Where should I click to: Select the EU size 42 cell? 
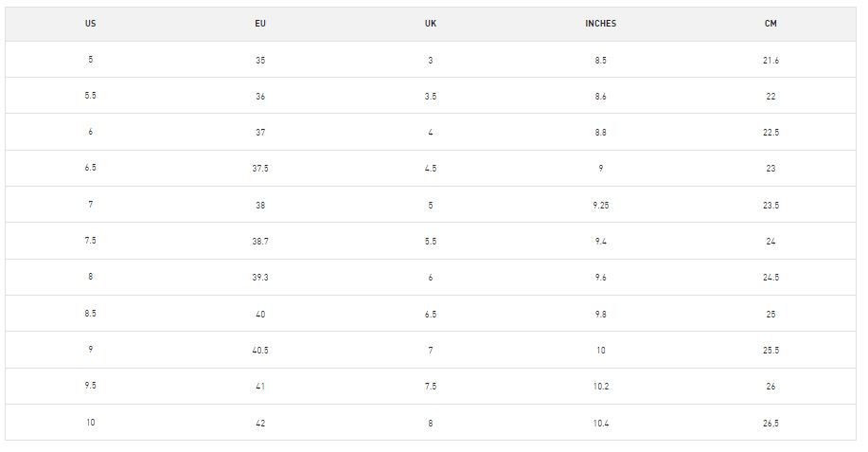(x=260, y=424)
